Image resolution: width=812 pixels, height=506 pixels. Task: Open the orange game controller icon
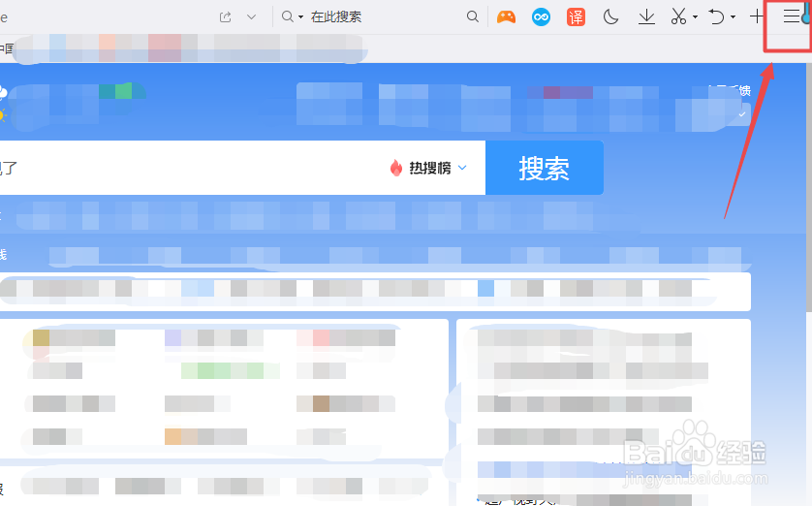506,17
